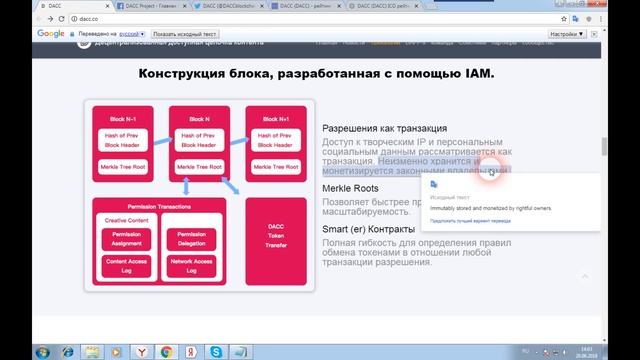
Task: Switch to the DACC Twitter tab
Action: (x=229, y=6)
